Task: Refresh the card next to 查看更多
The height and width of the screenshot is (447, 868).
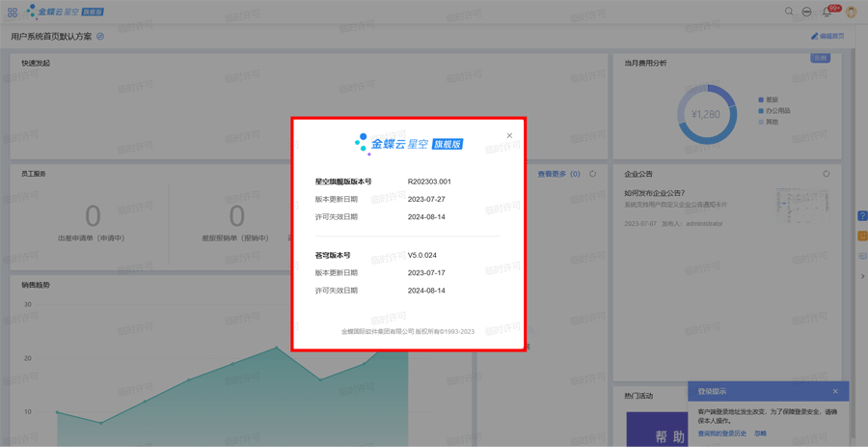Action: click(593, 174)
